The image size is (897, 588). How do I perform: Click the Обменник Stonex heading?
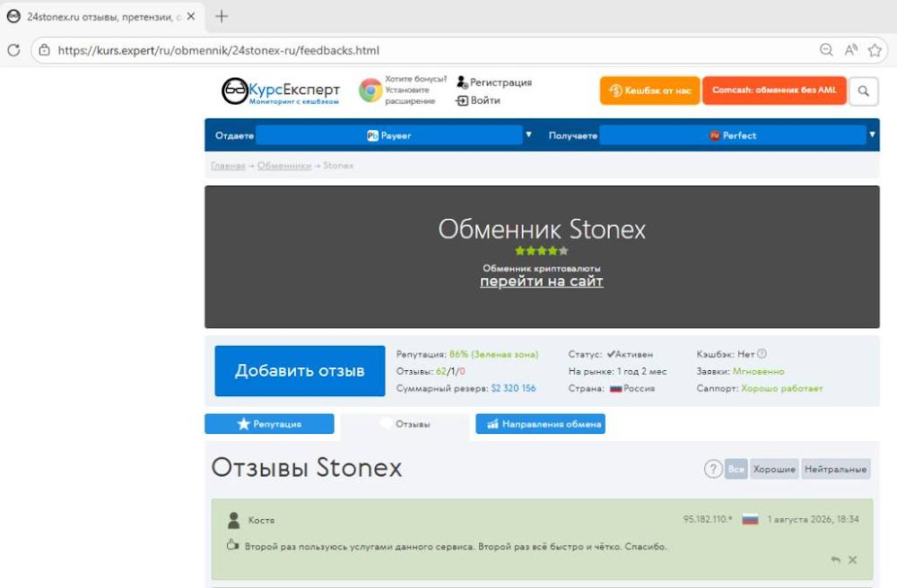coord(542,229)
